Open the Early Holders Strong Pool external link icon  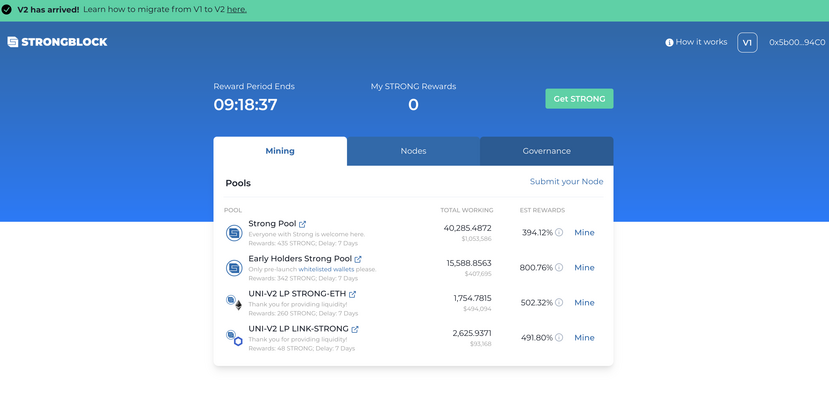click(x=358, y=259)
